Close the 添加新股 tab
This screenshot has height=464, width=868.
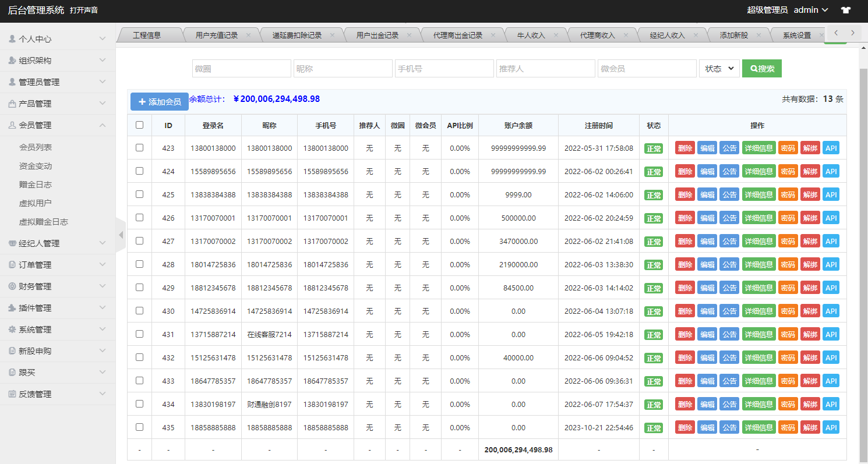pos(759,35)
